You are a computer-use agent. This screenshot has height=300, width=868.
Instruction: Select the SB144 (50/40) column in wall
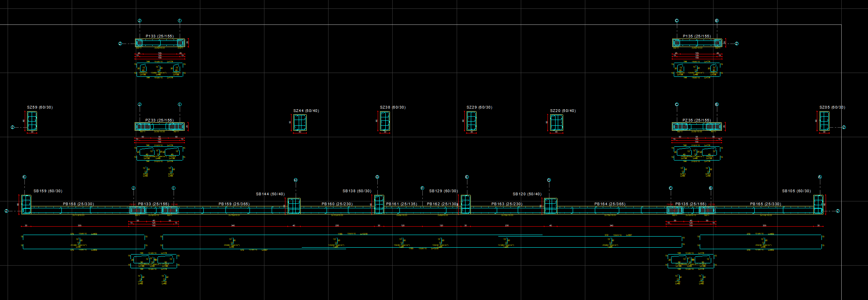pyautogui.click(x=294, y=206)
